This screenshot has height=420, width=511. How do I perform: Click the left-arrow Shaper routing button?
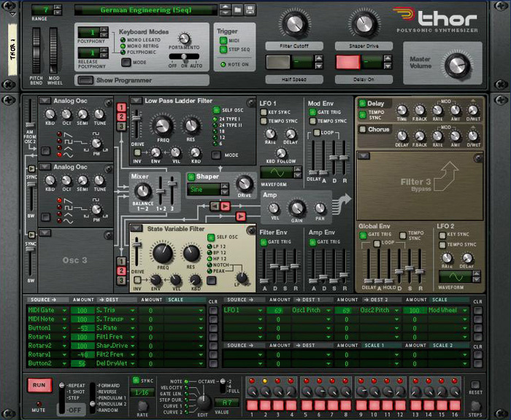tap(215, 206)
